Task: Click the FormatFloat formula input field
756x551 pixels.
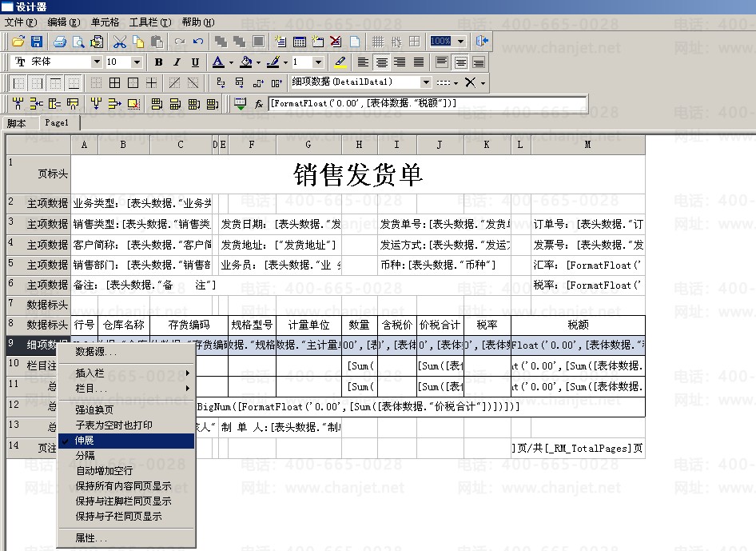Action: [x=428, y=104]
